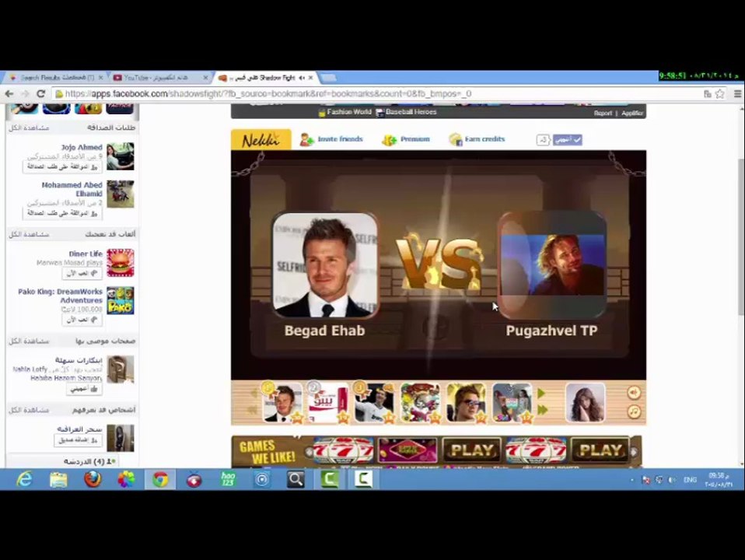Click the Diner Life burger icon
The width and height of the screenshot is (745, 560).
121,262
